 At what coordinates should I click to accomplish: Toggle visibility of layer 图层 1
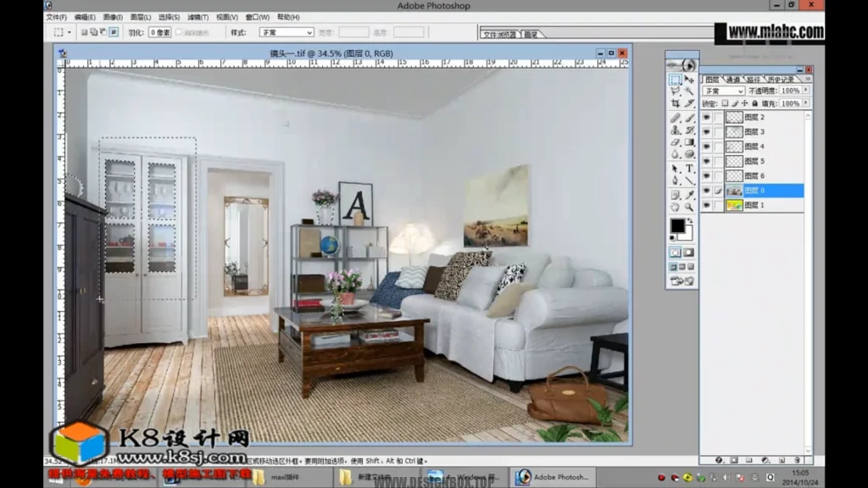[x=706, y=205]
